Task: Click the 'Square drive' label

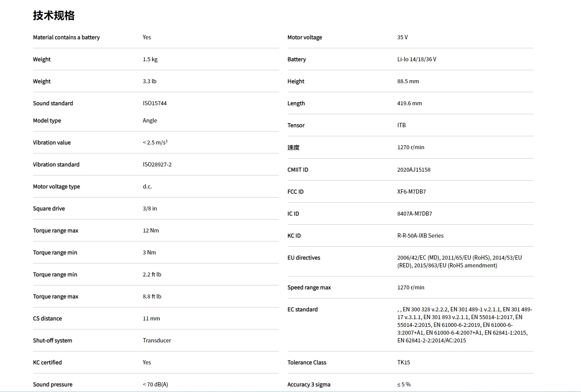Action: pyautogui.click(x=49, y=209)
